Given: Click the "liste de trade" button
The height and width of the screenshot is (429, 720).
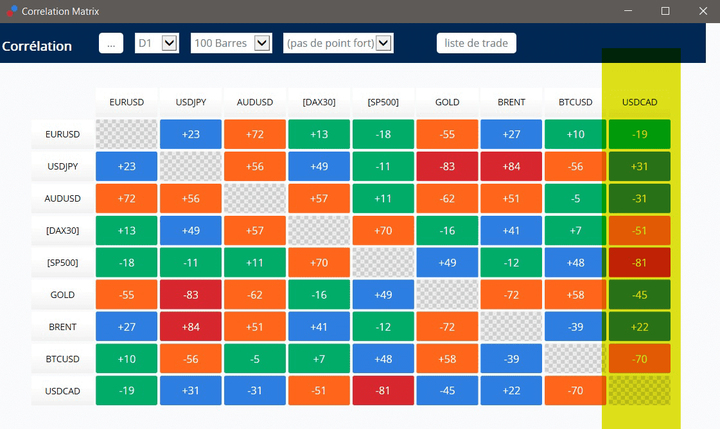Looking at the screenshot, I should 476,43.
